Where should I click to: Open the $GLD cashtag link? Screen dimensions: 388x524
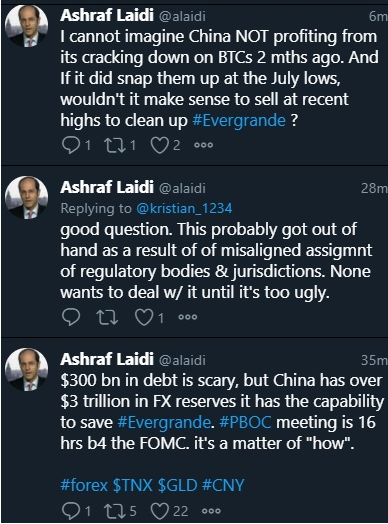pyautogui.click(x=177, y=485)
